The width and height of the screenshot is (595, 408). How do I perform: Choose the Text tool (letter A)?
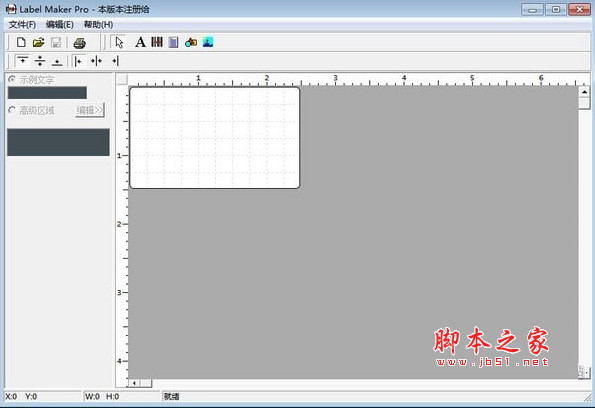coord(140,42)
